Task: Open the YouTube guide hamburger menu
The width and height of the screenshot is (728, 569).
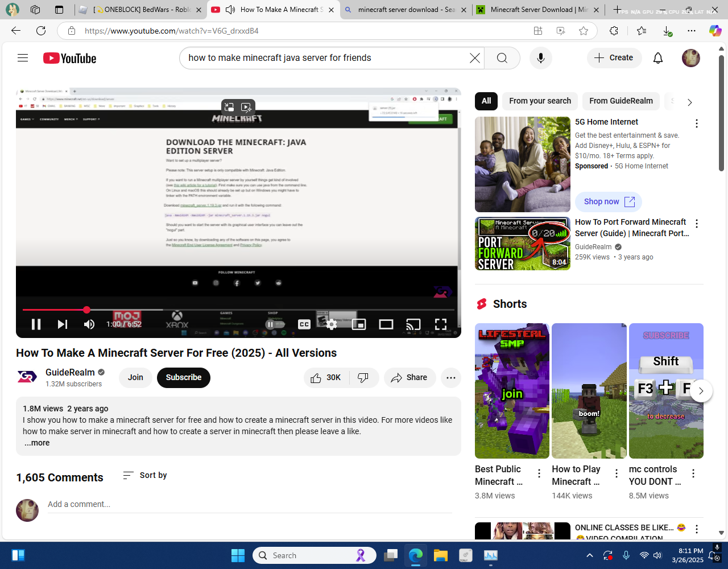Action: 23,58
